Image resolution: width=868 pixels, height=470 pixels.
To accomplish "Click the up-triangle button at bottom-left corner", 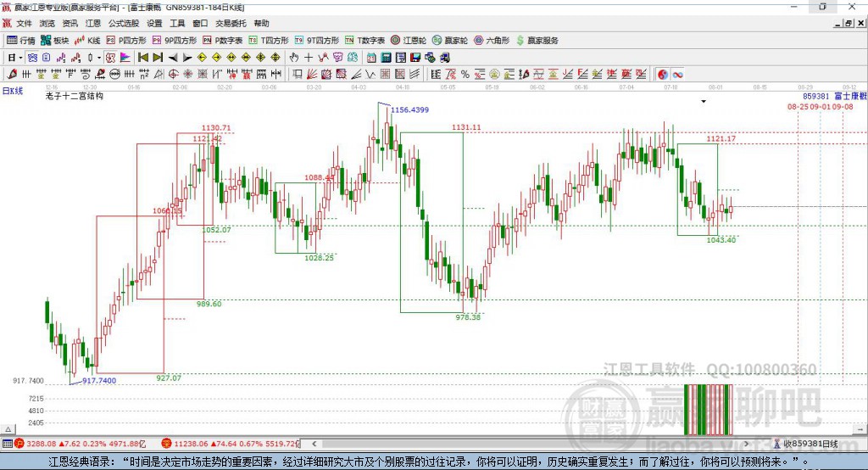I will [8, 429].
